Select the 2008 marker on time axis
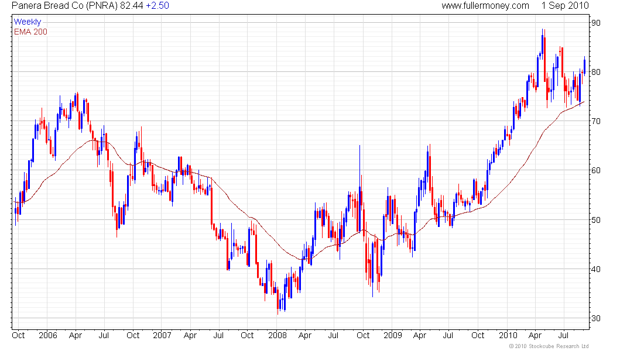The height and width of the screenshot is (351, 644). point(276,336)
